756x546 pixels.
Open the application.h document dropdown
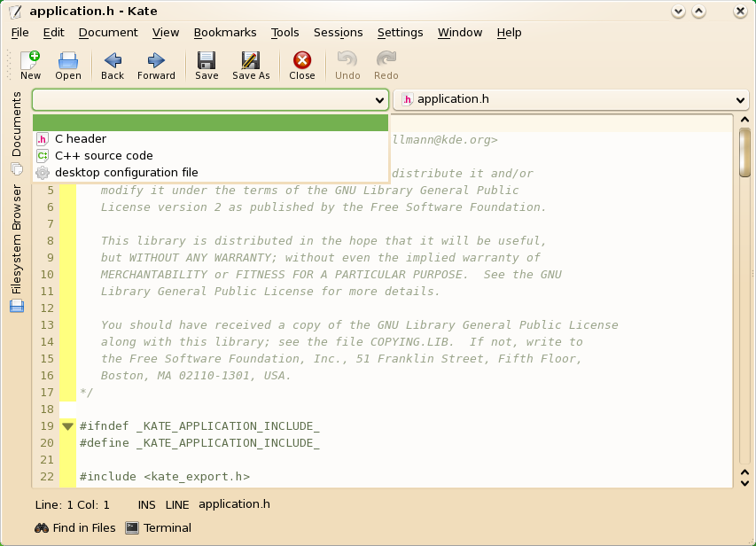pyautogui.click(x=572, y=100)
